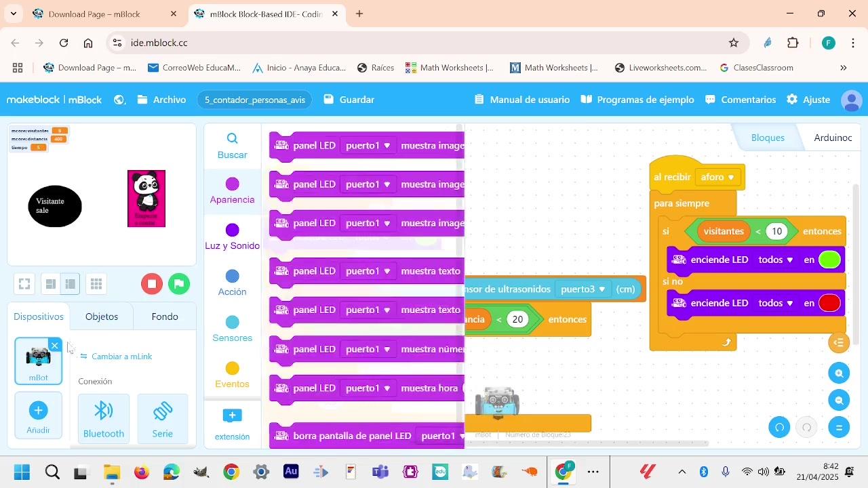
Task: Click Cambiar a mLink
Action: coord(116,357)
